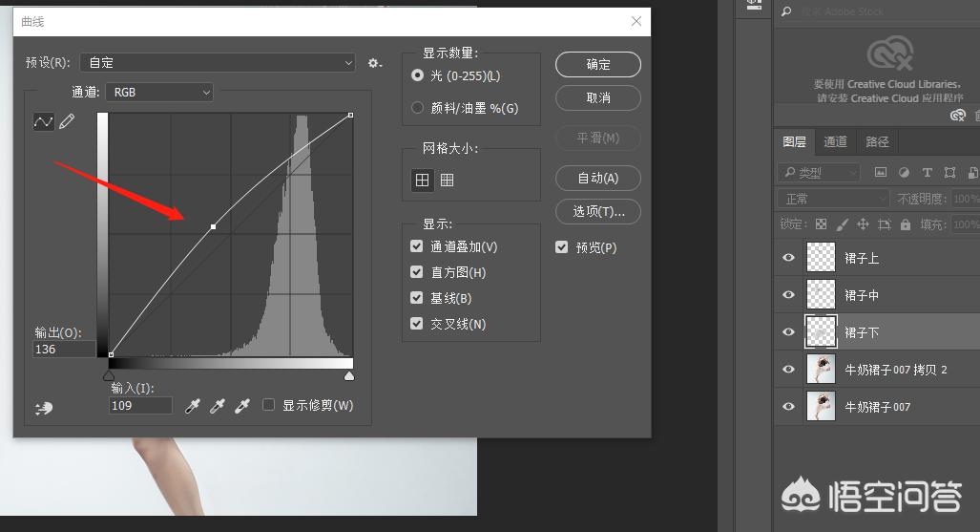Viewport: 980px width, 532px height.
Task: Click the Creative Cloud library icon
Action: (x=957, y=116)
